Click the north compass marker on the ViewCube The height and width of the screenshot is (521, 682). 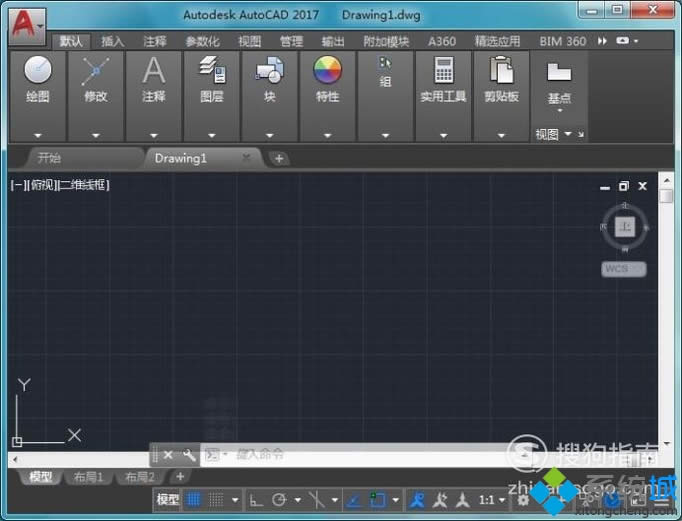point(625,204)
